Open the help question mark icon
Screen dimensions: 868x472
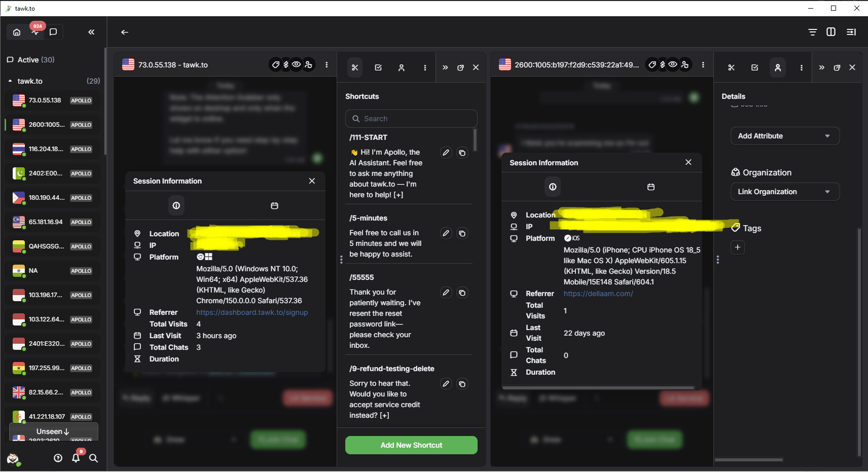pyautogui.click(x=58, y=458)
